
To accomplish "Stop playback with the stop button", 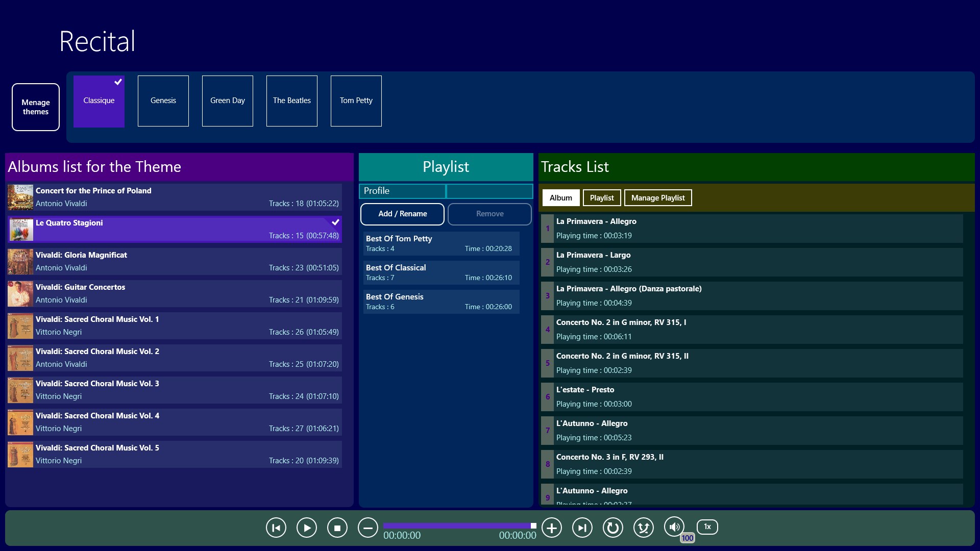I will (x=337, y=528).
